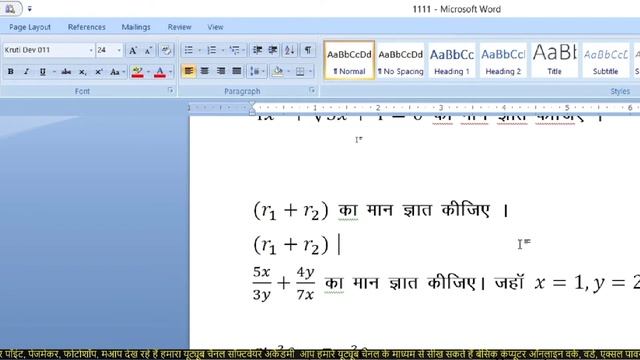Click the first-line indent marker on ruler
This screenshot has width=640, height=360.
point(252,104)
